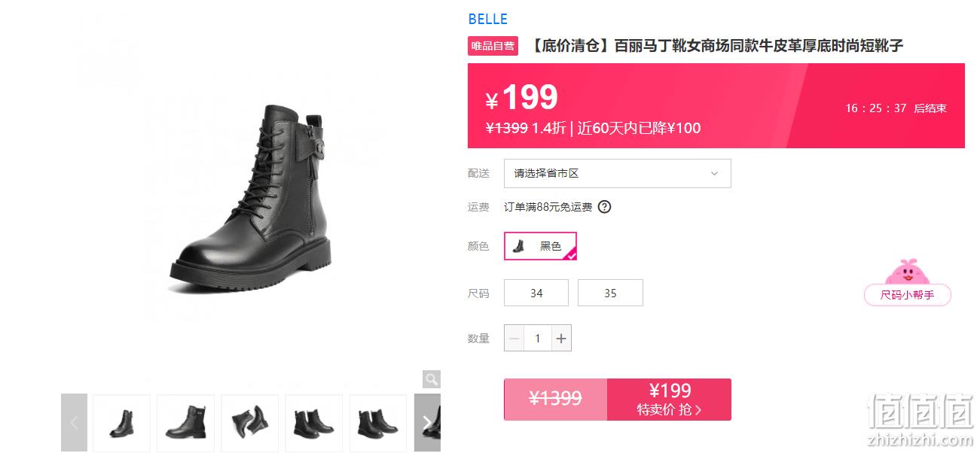The height and width of the screenshot is (453, 980).
Task: Click the quantity input field
Action: click(x=538, y=339)
